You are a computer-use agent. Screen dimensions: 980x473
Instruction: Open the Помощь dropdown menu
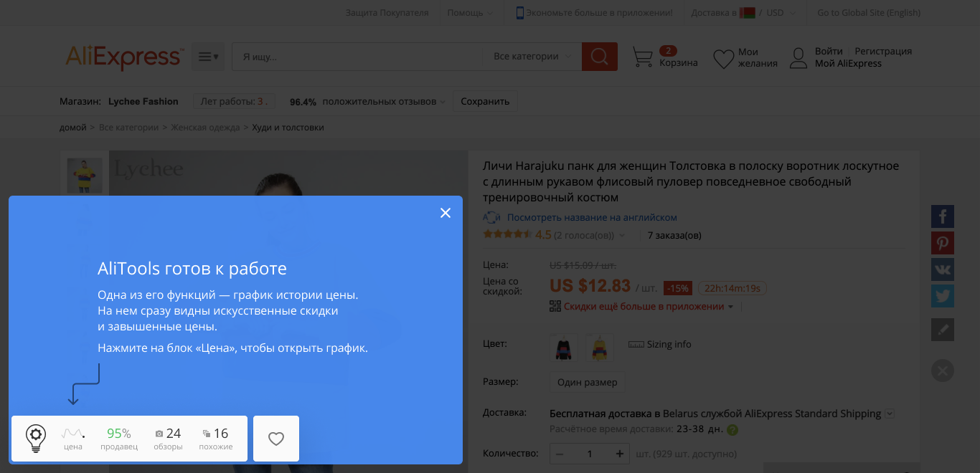click(470, 12)
